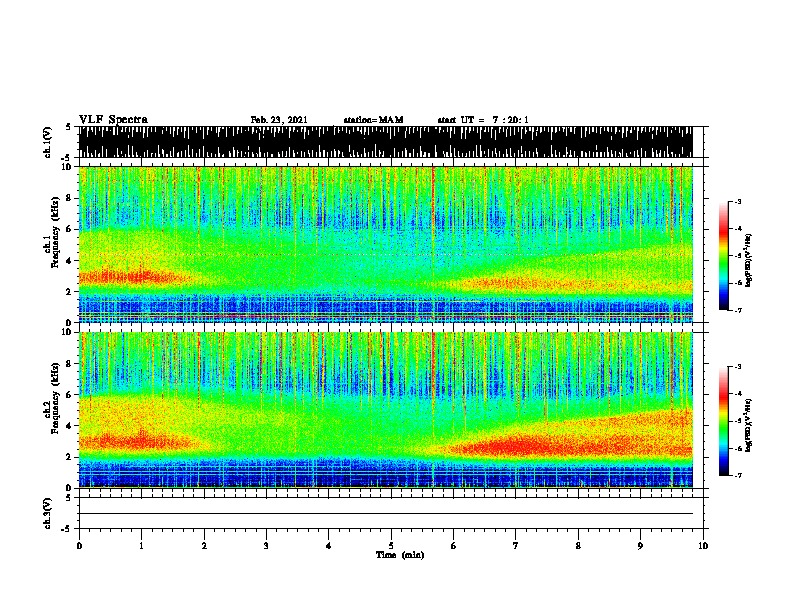The width and height of the screenshot is (792, 612).
Task: Click time axis tick label 4
Action: coord(329,546)
